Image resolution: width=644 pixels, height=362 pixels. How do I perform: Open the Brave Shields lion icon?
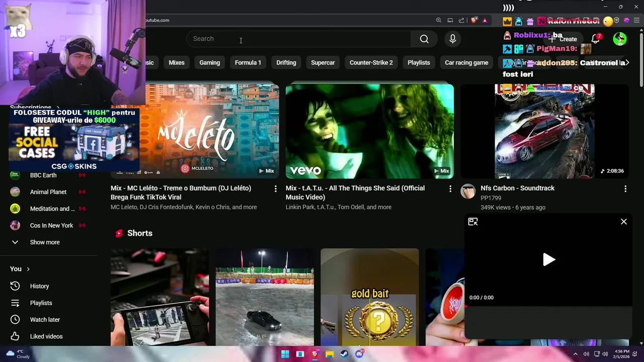click(x=474, y=20)
